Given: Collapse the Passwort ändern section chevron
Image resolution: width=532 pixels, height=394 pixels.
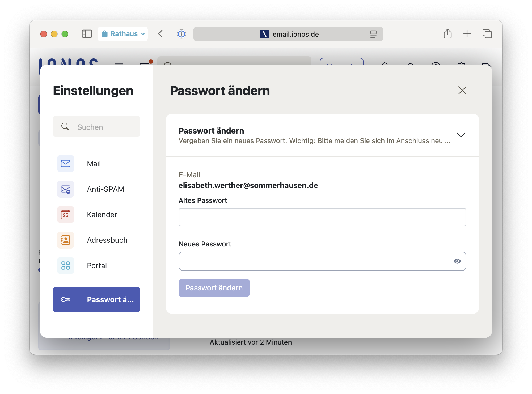Looking at the screenshot, I should pyautogui.click(x=461, y=135).
